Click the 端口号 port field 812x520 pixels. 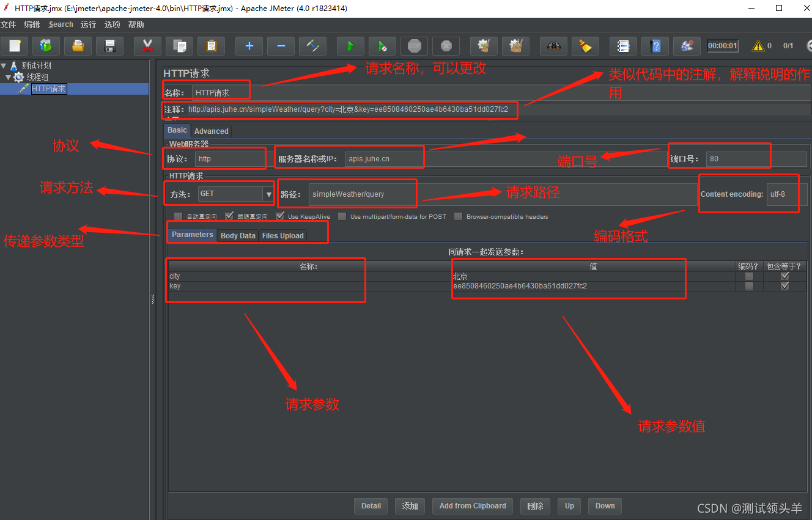coord(756,159)
